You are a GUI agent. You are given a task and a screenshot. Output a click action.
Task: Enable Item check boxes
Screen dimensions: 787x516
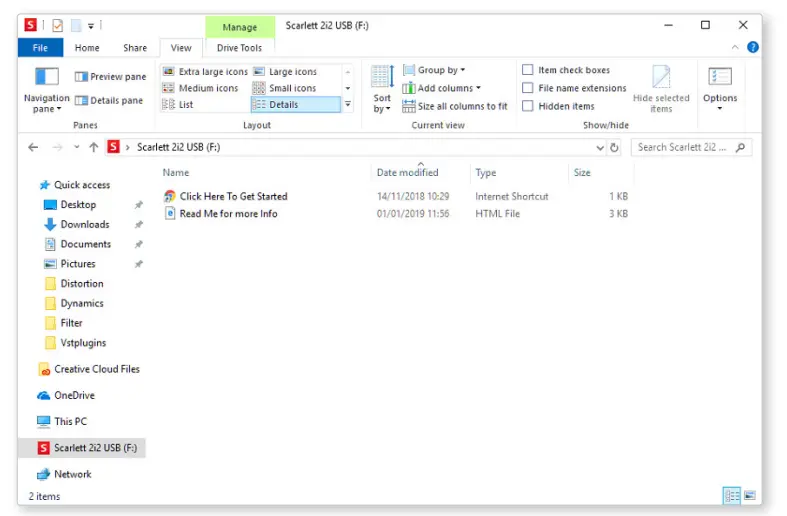coord(528,70)
